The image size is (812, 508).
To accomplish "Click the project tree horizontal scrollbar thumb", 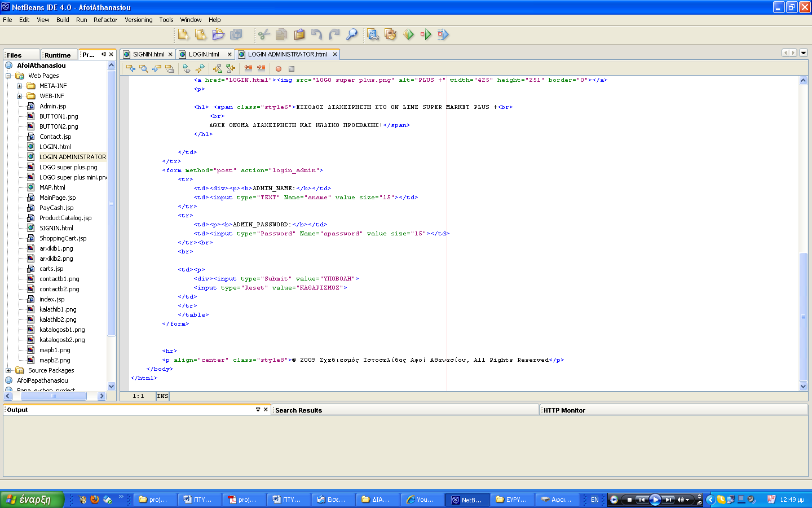I will tap(54, 396).
